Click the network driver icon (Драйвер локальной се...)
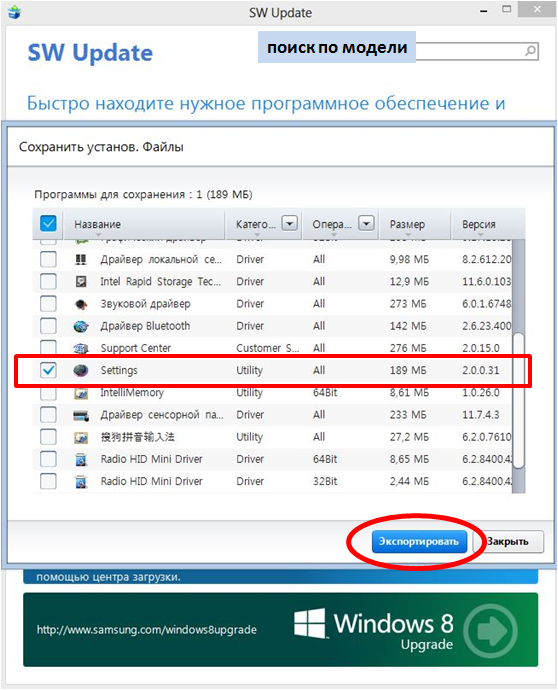 [81, 260]
